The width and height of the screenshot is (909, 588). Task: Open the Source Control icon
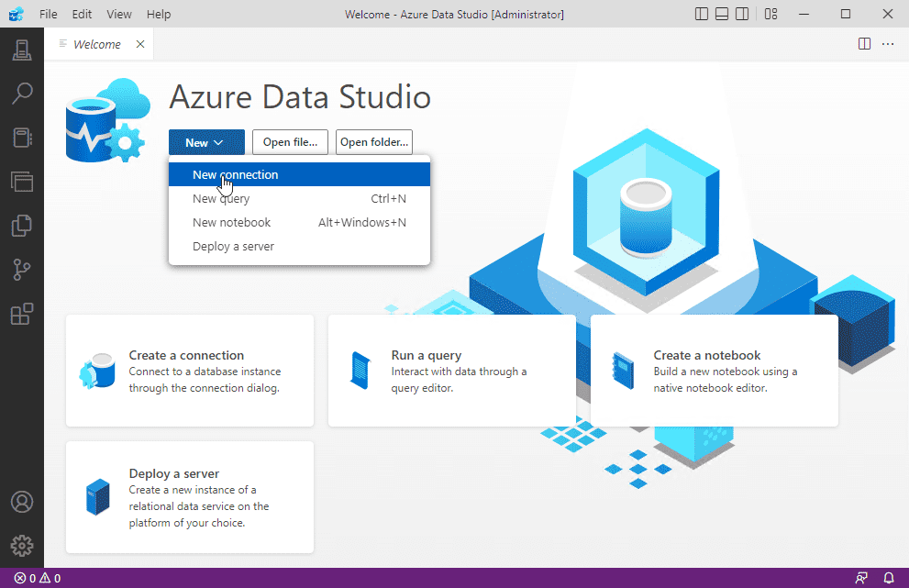(x=22, y=270)
